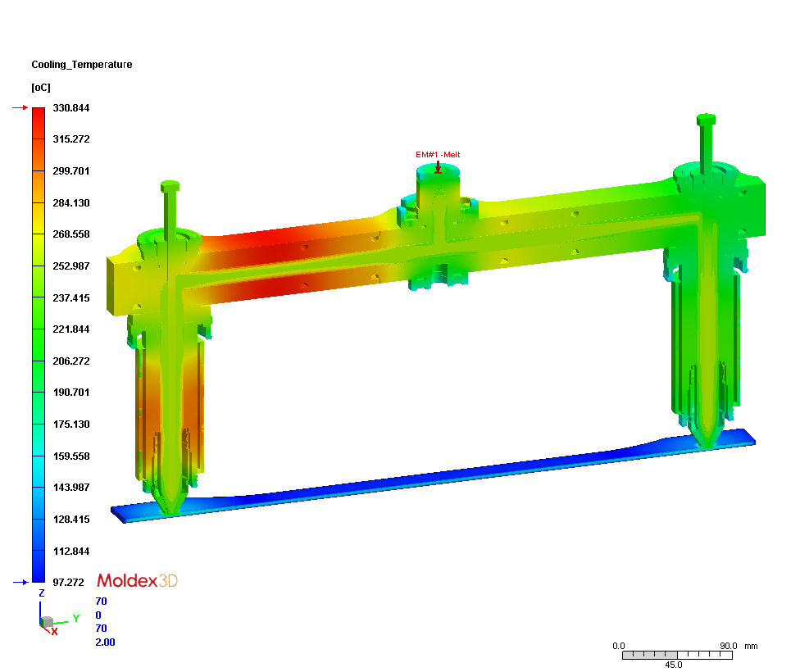
Task: Click the left valve pin head
Action: pyautogui.click(x=170, y=186)
